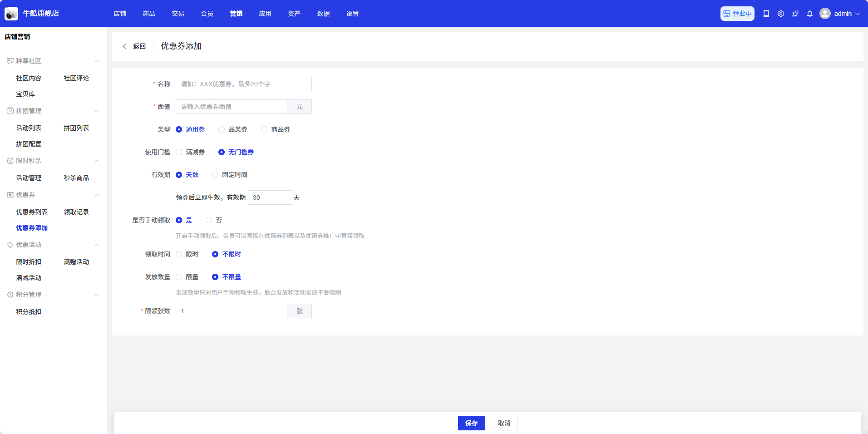Click the 限时秒杀 section icon
Screen dimensions: 868x434
[x=10, y=161]
